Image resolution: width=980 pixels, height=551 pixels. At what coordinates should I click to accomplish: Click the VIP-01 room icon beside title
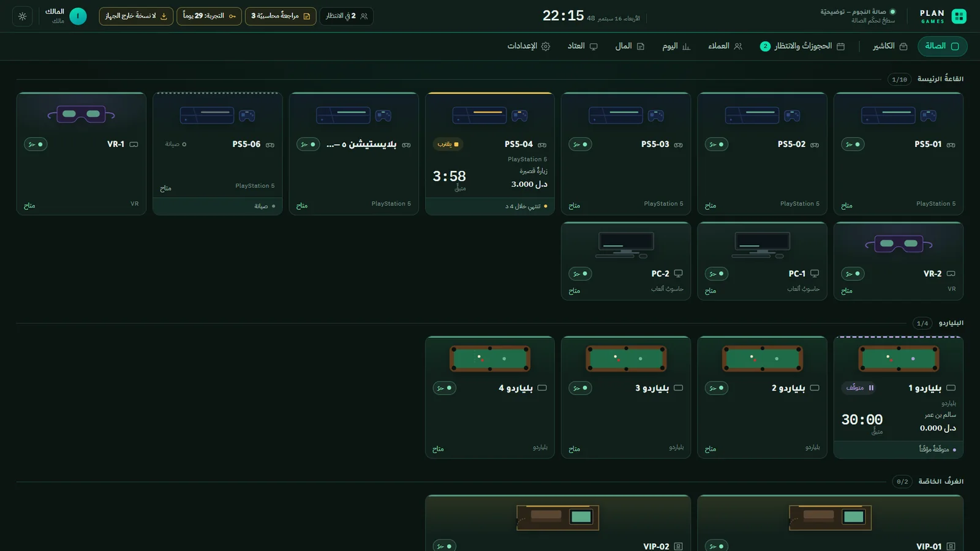(951, 546)
